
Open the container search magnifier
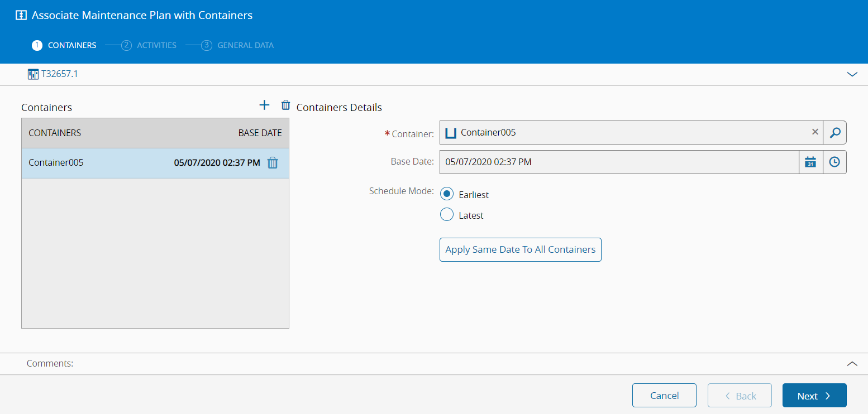click(835, 133)
